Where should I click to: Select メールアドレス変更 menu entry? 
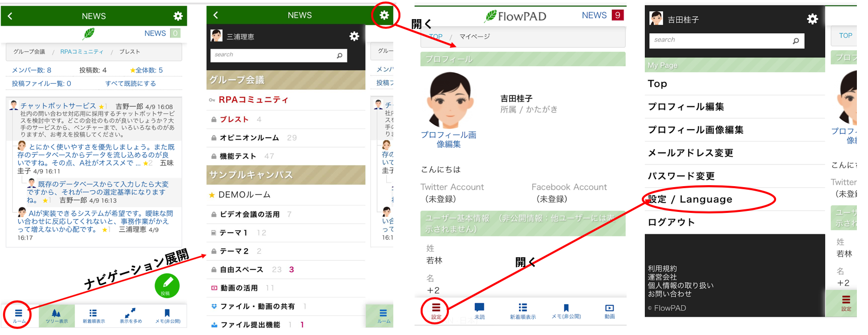690,153
